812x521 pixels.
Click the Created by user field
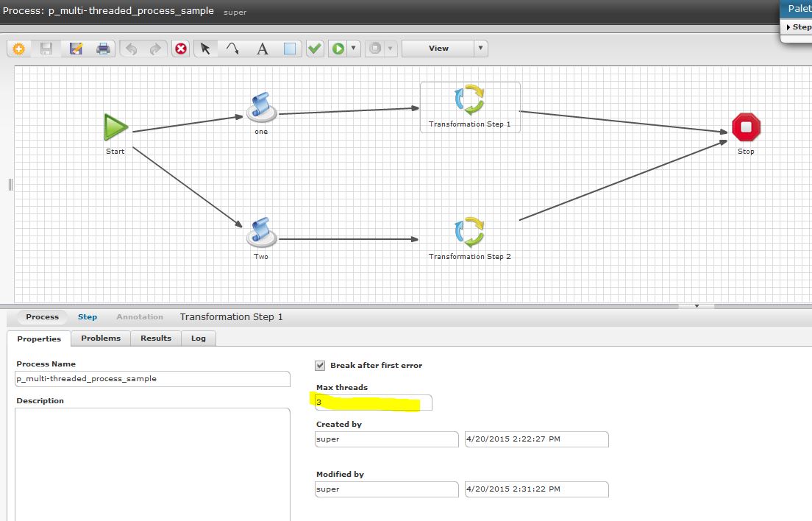point(387,439)
